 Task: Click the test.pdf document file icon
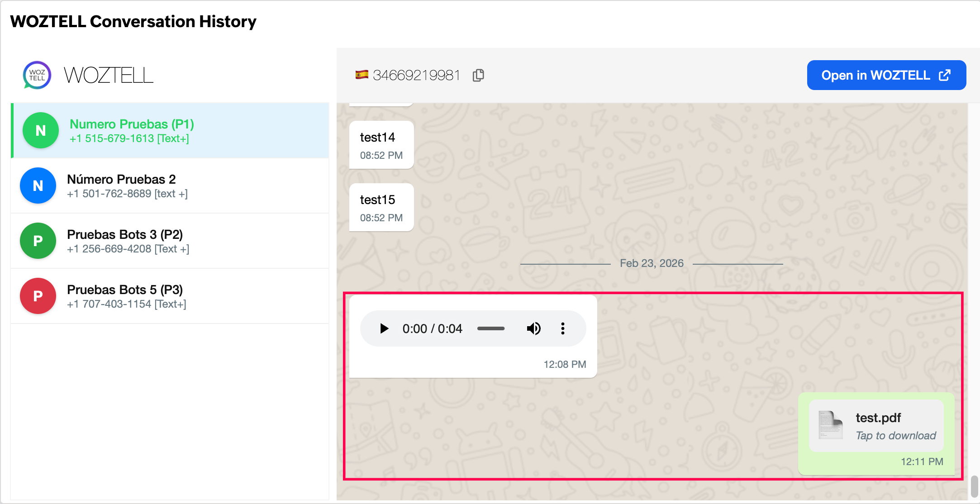pos(831,425)
